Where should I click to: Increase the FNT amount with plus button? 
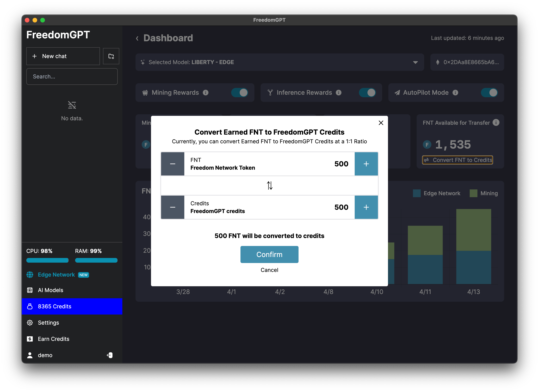[366, 164]
